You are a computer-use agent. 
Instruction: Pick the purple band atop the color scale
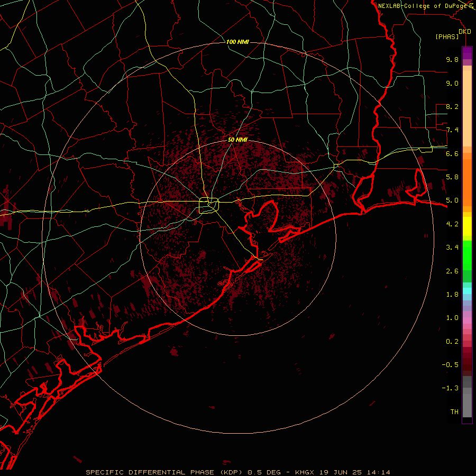[x=467, y=53]
